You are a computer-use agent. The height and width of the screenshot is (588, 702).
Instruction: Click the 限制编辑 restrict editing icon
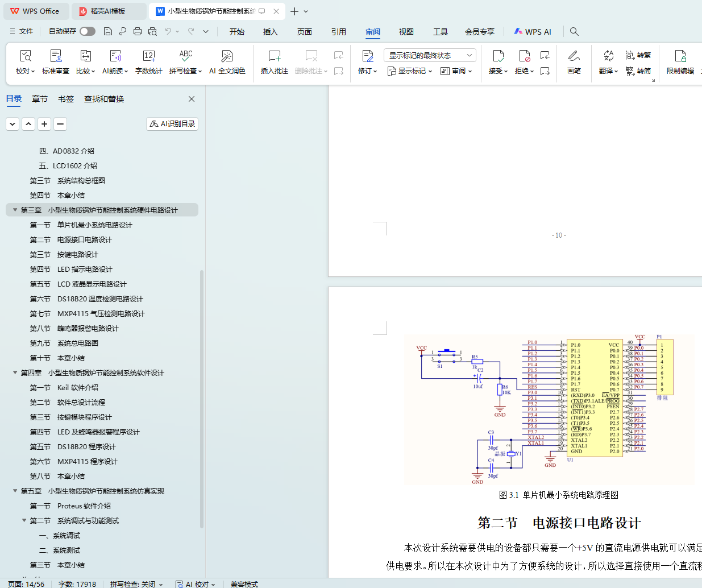680,61
